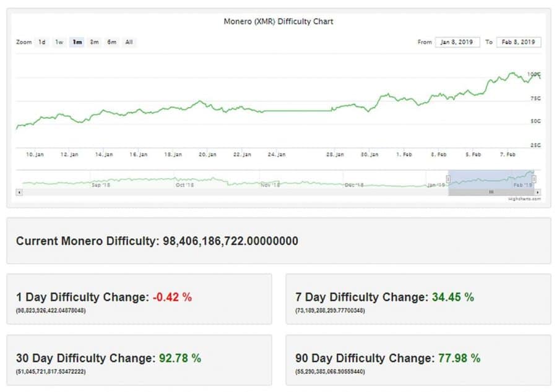
Task: Click the 90 Day change 77.98 %
Action: pos(459,358)
